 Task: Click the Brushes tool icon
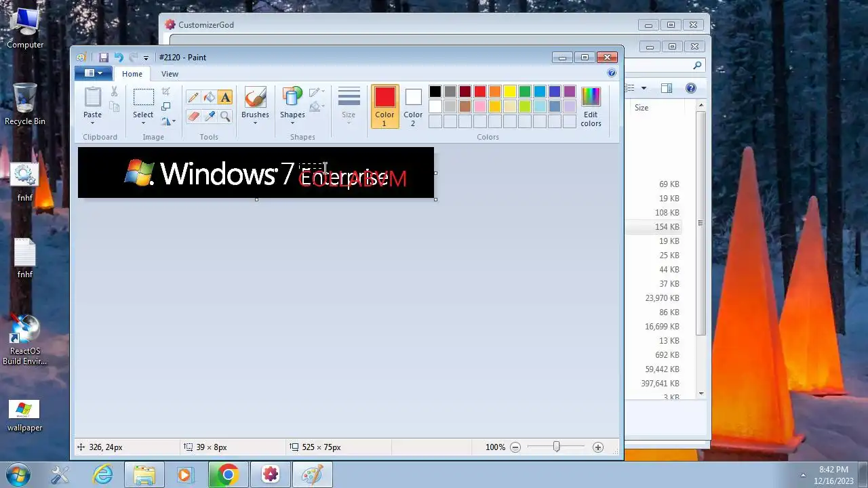click(255, 98)
